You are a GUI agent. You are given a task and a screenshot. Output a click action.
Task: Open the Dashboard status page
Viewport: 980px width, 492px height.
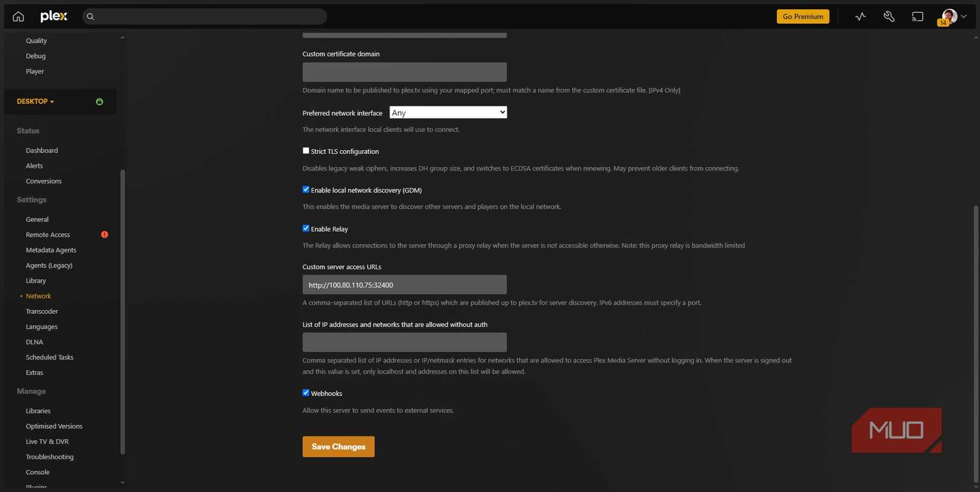pos(42,150)
